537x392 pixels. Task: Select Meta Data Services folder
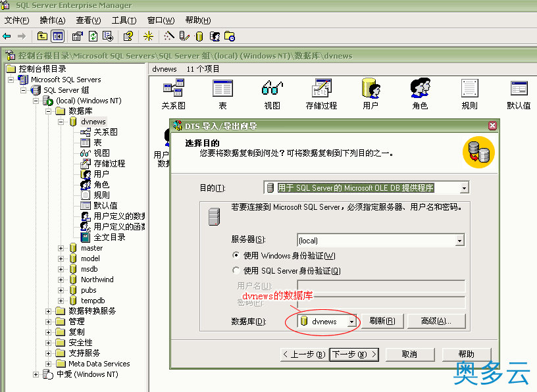click(x=99, y=364)
